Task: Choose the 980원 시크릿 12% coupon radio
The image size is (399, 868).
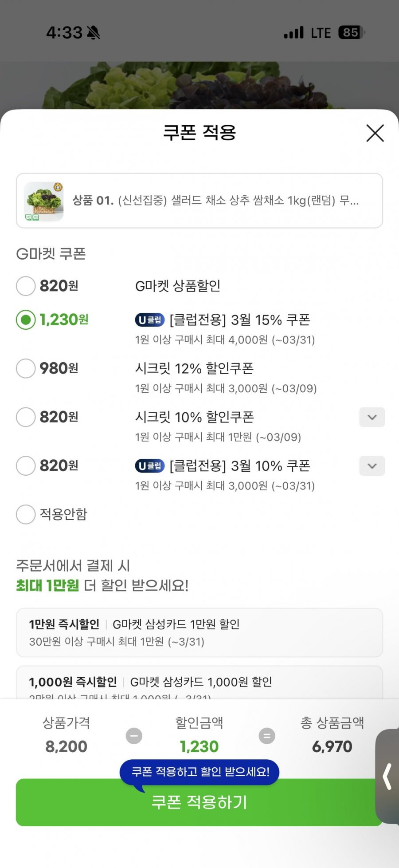Action: click(x=26, y=368)
